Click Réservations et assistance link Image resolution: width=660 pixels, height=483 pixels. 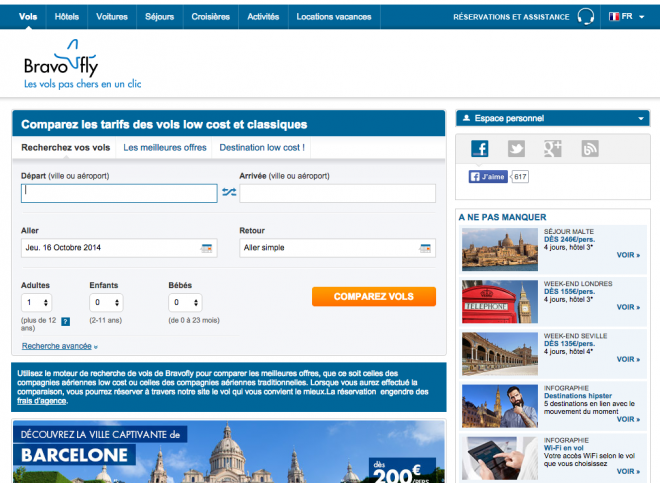pos(511,17)
